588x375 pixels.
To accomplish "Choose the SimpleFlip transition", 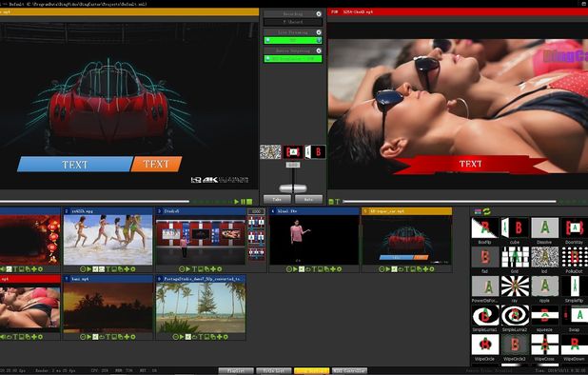I will [575, 286].
